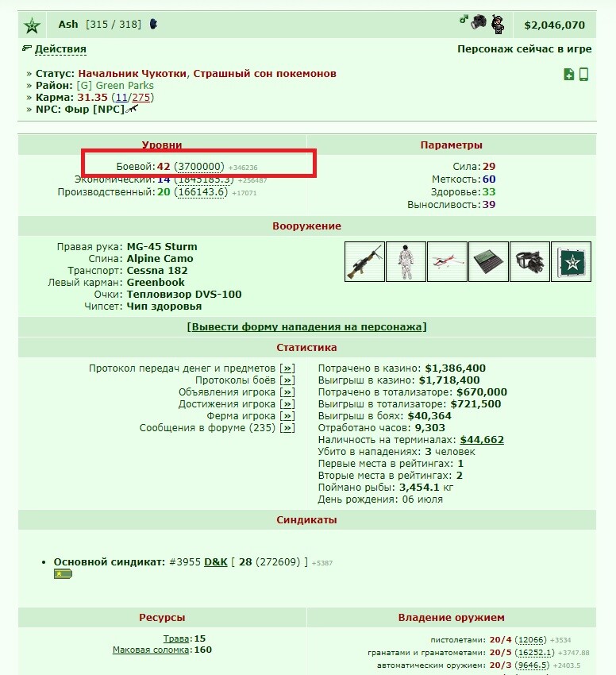Click grenades skill experience value 16252.1
616x675 pixels.
tap(535, 653)
